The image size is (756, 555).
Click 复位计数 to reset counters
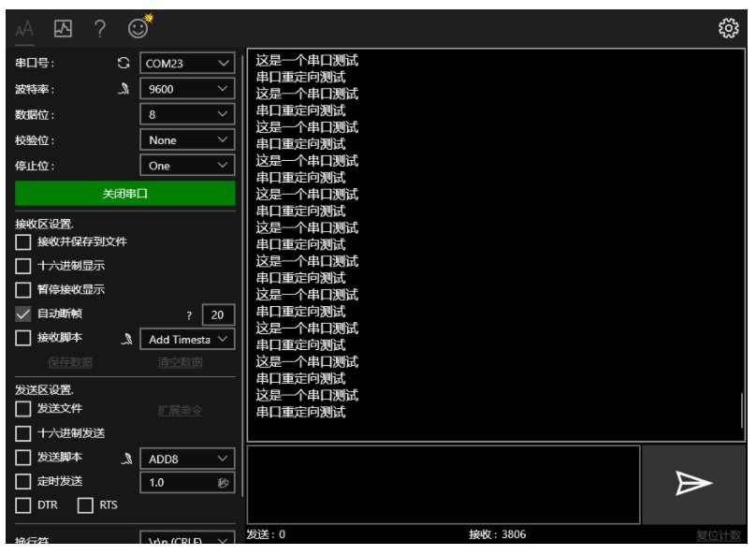[x=719, y=535]
